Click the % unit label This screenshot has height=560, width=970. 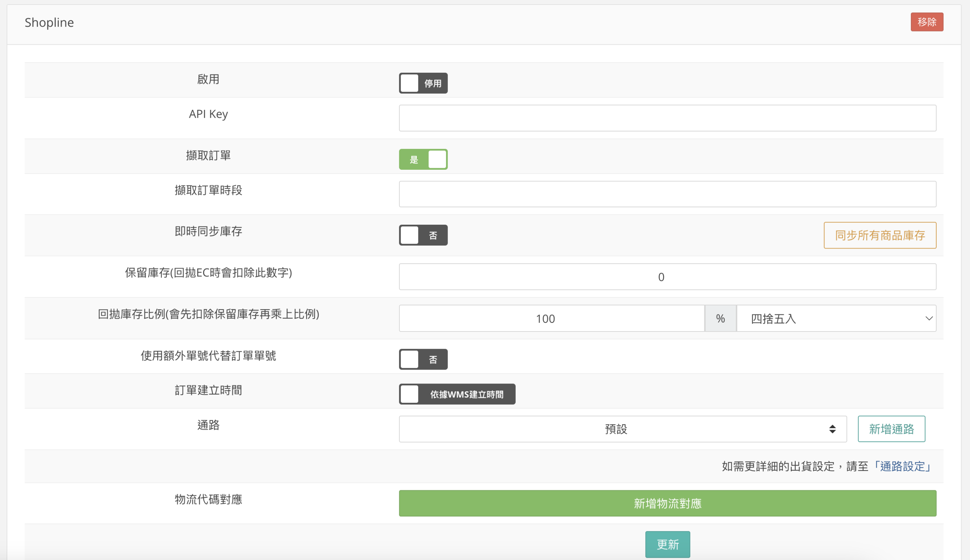[x=720, y=319]
